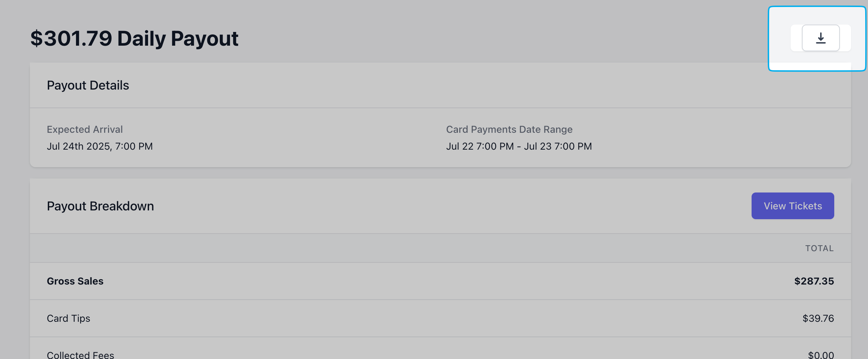Image resolution: width=868 pixels, height=359 pixels.
Task: Click the TOTAL column header
Action: (819, 248)
